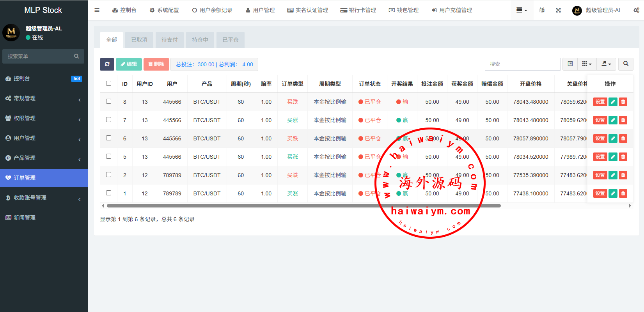Click 设置 button for order ID 5

click(600, 157)
